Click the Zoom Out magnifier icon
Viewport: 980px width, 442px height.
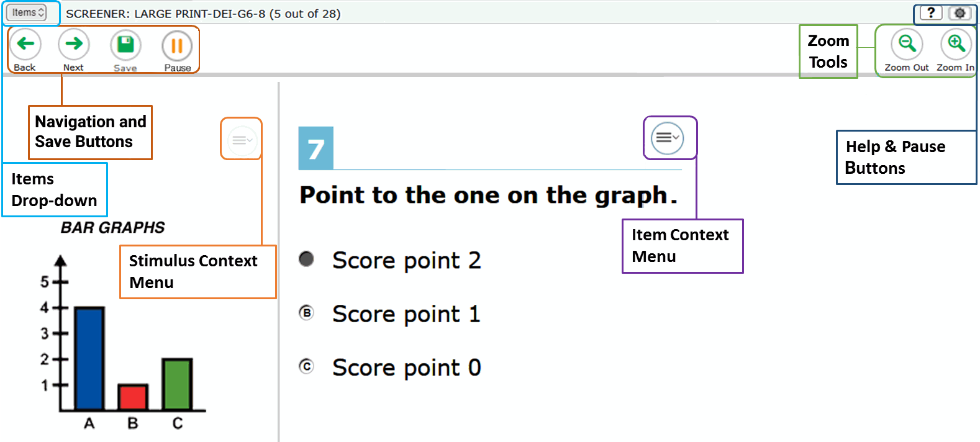coord(907,44)
